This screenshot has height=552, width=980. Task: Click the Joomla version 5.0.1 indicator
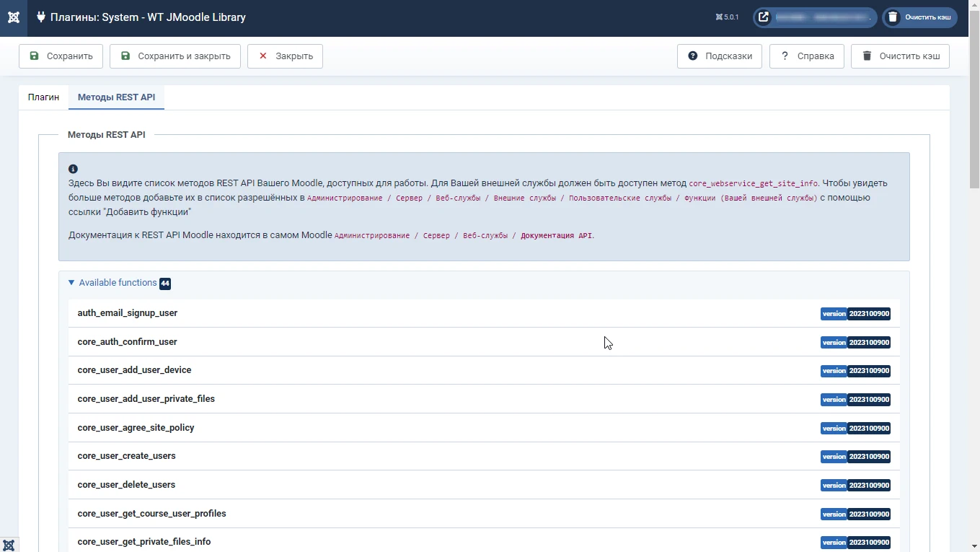pos(727,17)
